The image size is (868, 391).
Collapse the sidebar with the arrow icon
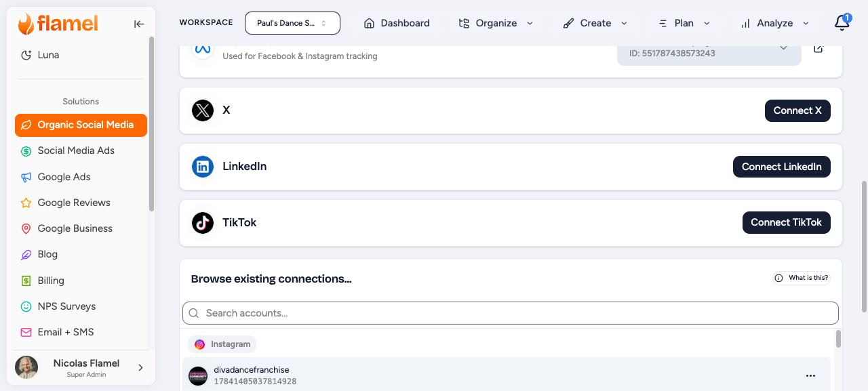pyautogui.click(x=139, y=24)
